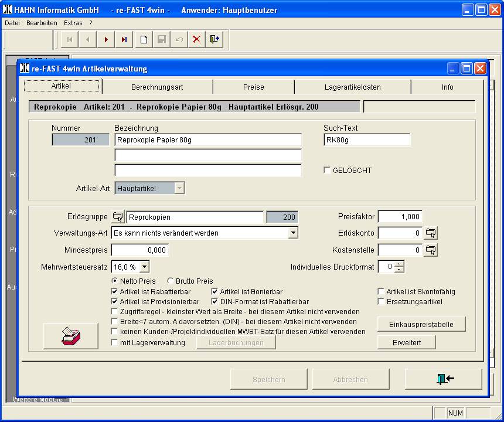Switch to Berechnungsart tab
This screenshot has width=504, height=422.
[157, 87]
